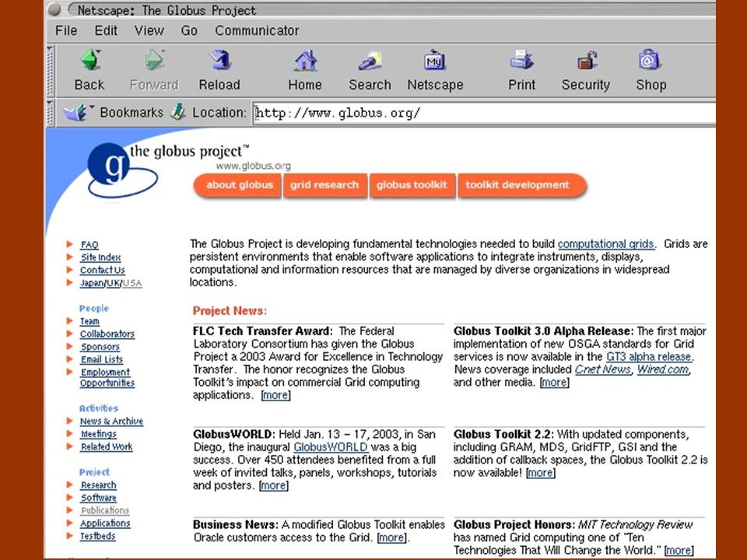Click the Back navigation icon
Image resolution: width=747 pixels, height=560 pixels.
tap(90, 61)
